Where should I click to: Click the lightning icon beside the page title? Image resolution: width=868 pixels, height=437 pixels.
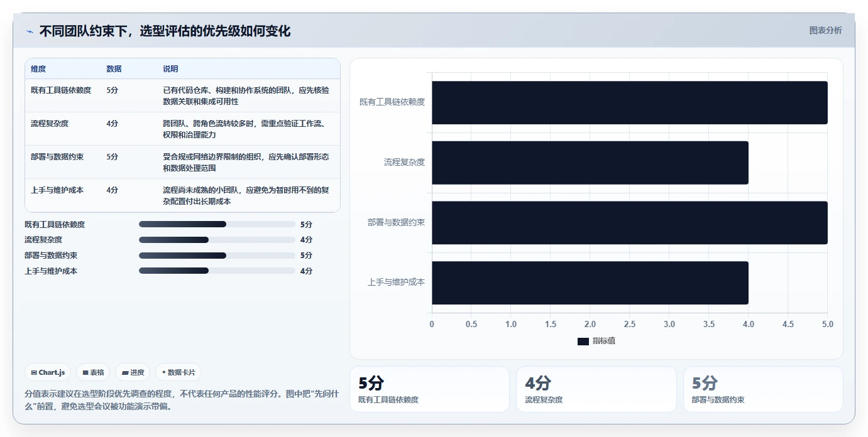pos(30,31)
